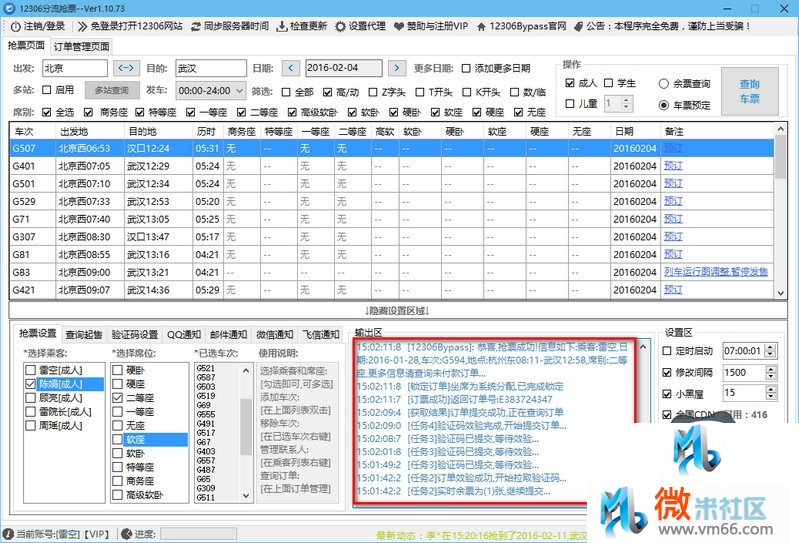Viewport: 799px width, 543px height.
Task: Click 列车运行图调整 暂停发售 link for G83
Action: (x=715, y=272)
